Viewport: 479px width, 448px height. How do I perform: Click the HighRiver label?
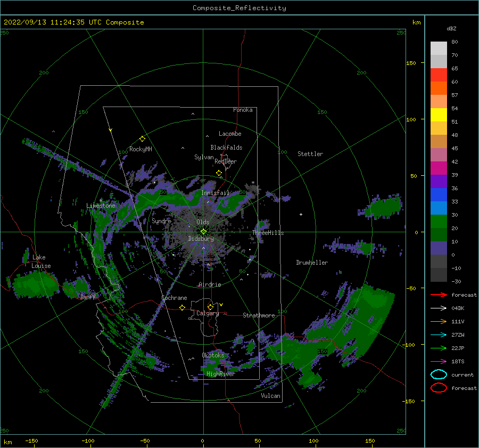coord(220,374)
